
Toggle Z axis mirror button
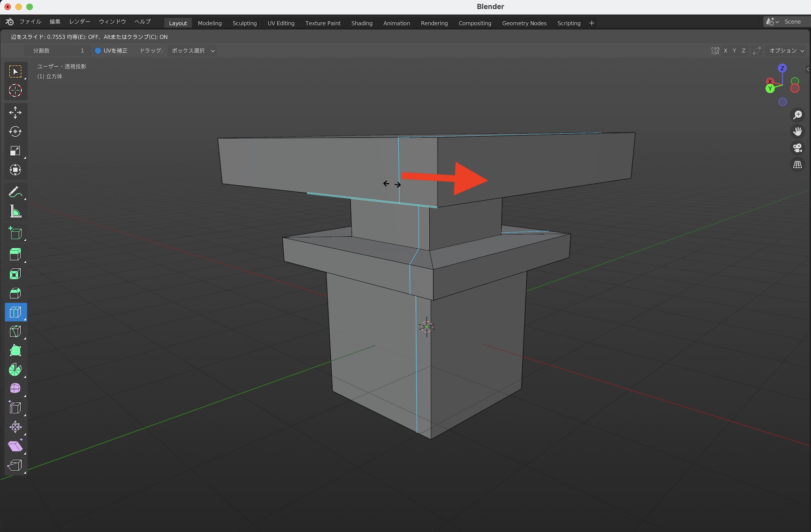[743, 51]
